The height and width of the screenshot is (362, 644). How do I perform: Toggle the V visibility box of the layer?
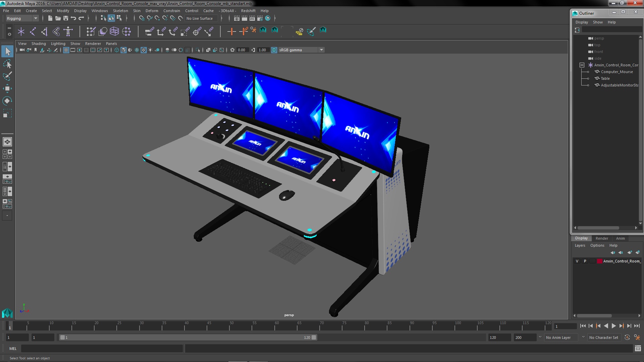577,261
